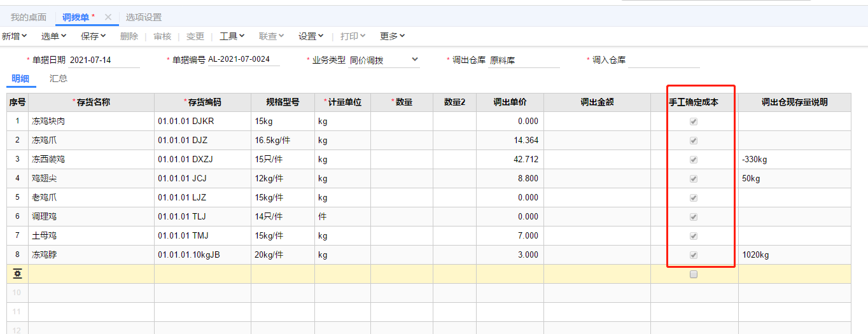The height and width of the screenshot is (334, 868).
Task: Click the 计量单位 column header
Action: [x=343, y=102]
